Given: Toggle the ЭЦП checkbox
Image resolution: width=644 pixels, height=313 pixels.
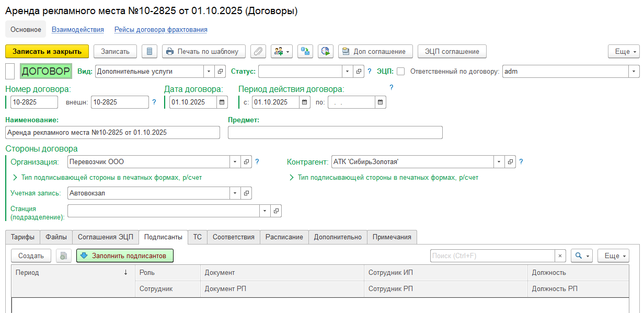Looking at the screenshot, I should click(401, 72).
